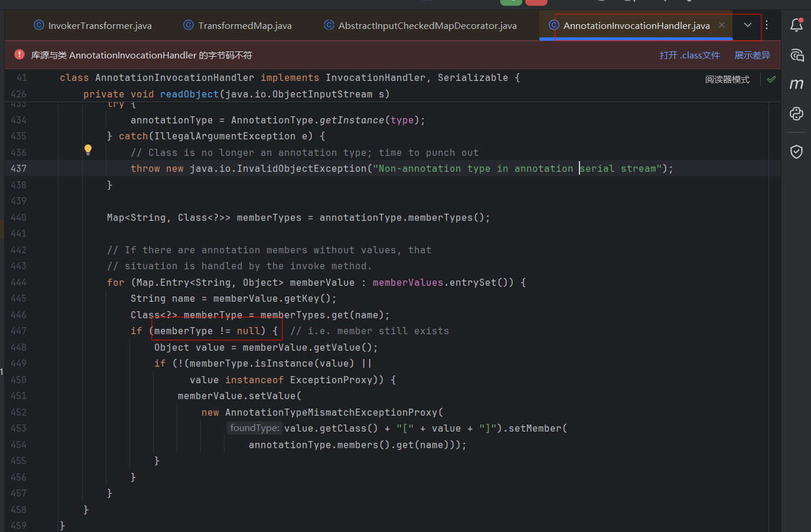
Task: Close the AnnotationInvocationHandler.java tab
Action: 722,25
